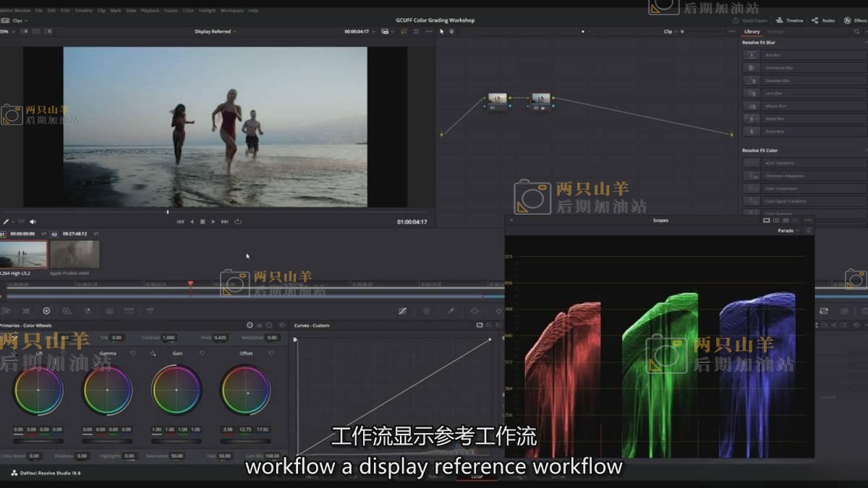This screenshot has height=488, width=868.
Task: Open the Fusion menu
Action: [171, 11]
